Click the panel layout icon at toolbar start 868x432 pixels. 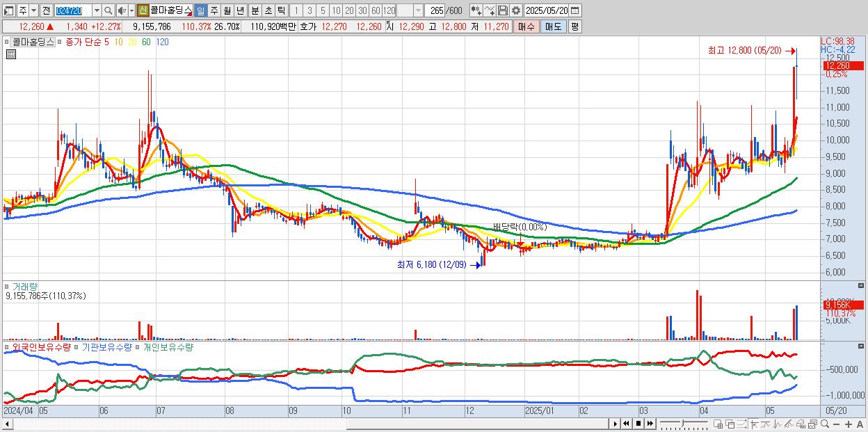click(8, 10)
